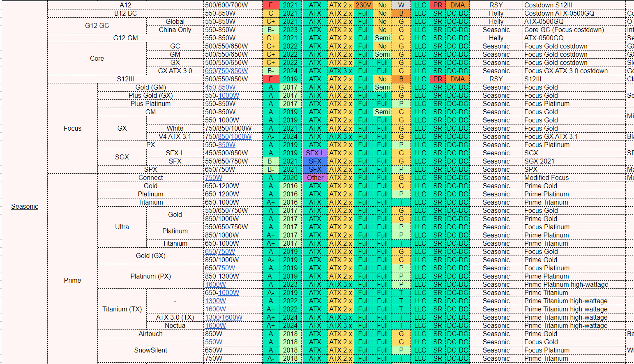Viewport: 634px width, 364px height.
Task: Select the Costdown S12III platform cell
Action: [x=574, y=5]
